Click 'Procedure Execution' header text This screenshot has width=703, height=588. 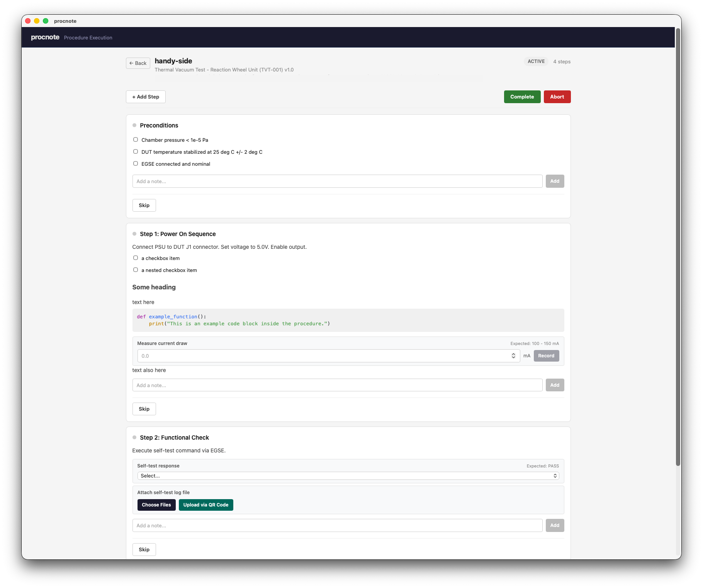tap(88, 37)
